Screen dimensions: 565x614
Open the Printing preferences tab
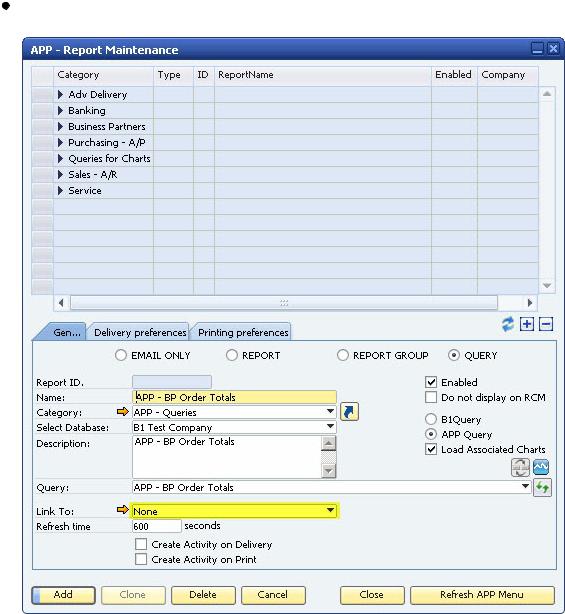243,332
